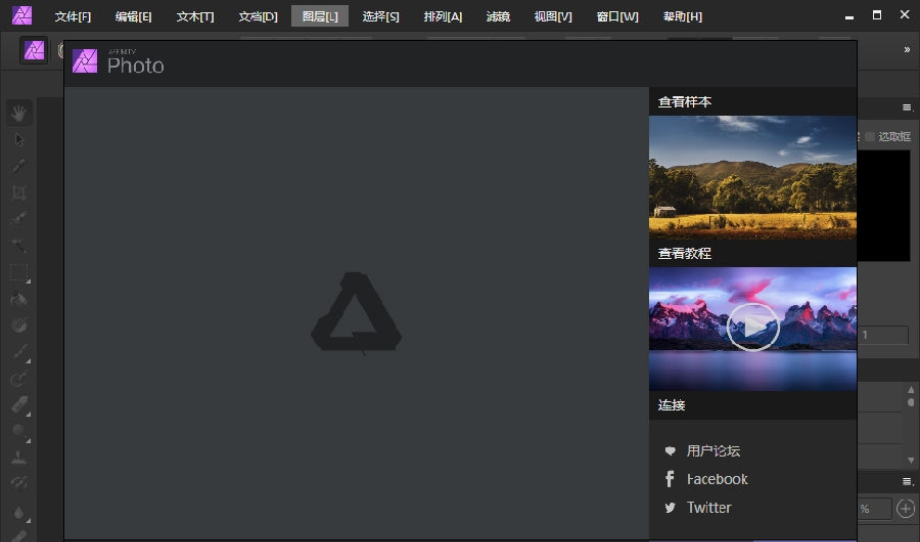Open the Twitter link
Screen dimensions: 920x542
click(709, 507)
